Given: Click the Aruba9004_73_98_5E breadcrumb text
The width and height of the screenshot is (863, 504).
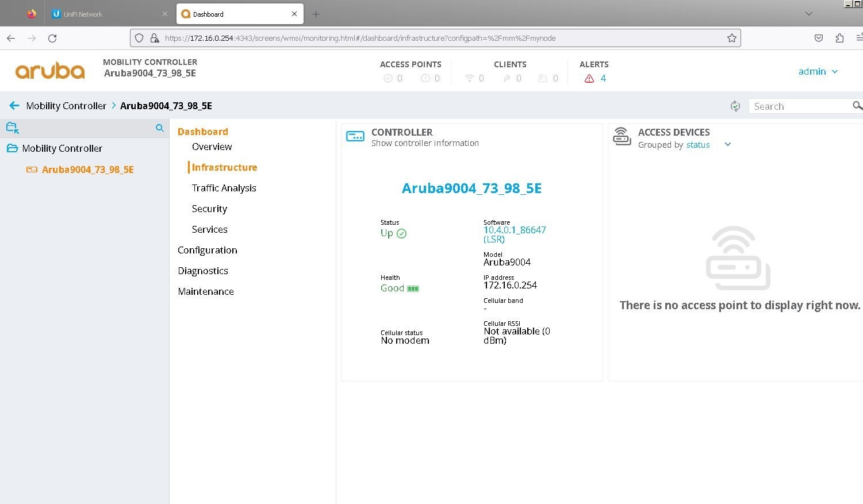Looking at the screenshot, I should (166, 106).
